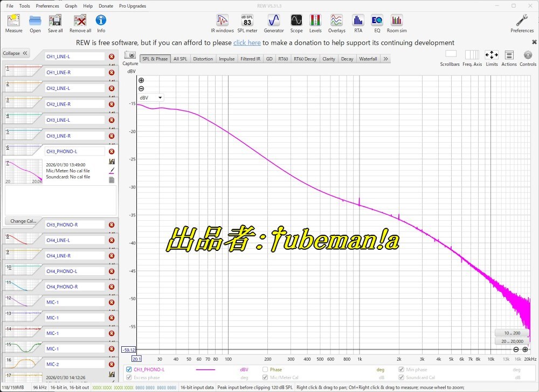Open graph Limits settings
539x392 pixels.
coord(492,58)
